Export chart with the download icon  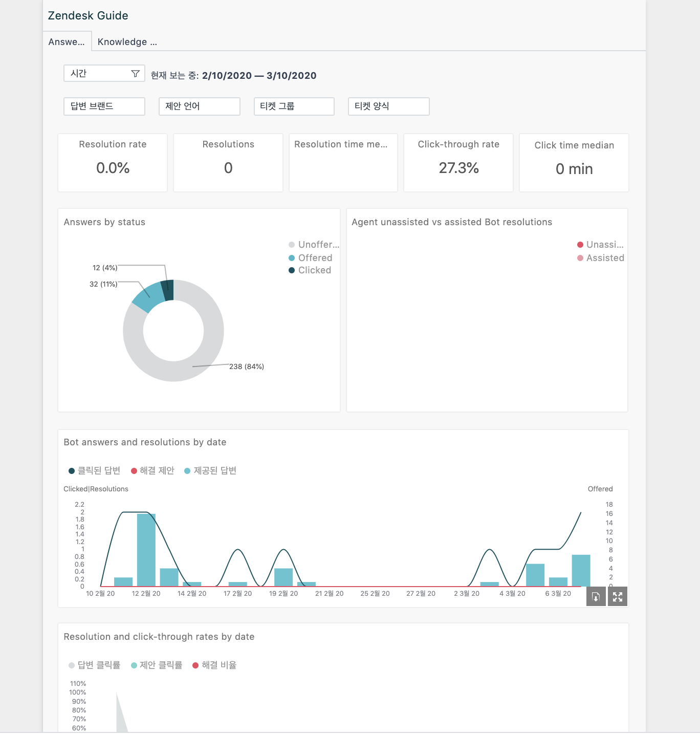[x=596, y=597]
